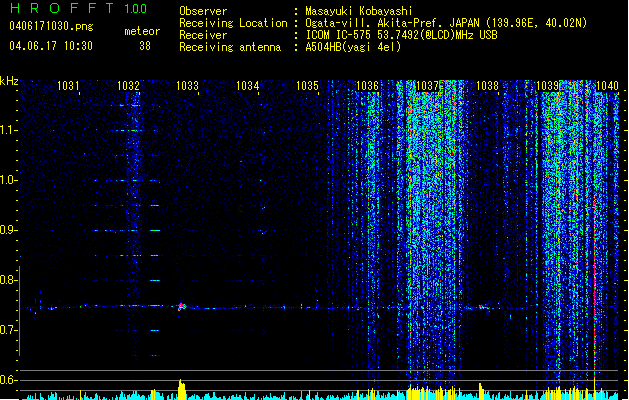Screen dimensions: 629x400
Task: Click the 0.7 kHz axis label
Action: point(9,330)
